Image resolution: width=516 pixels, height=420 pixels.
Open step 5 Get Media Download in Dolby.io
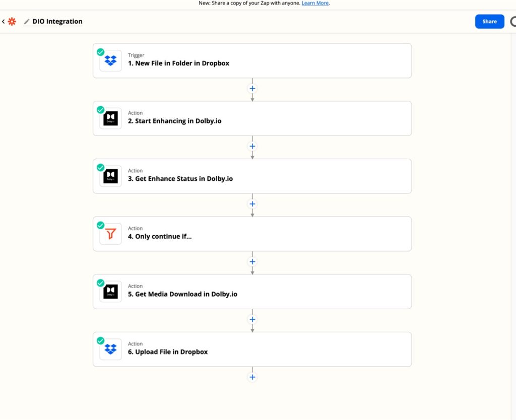coord(252,292)
